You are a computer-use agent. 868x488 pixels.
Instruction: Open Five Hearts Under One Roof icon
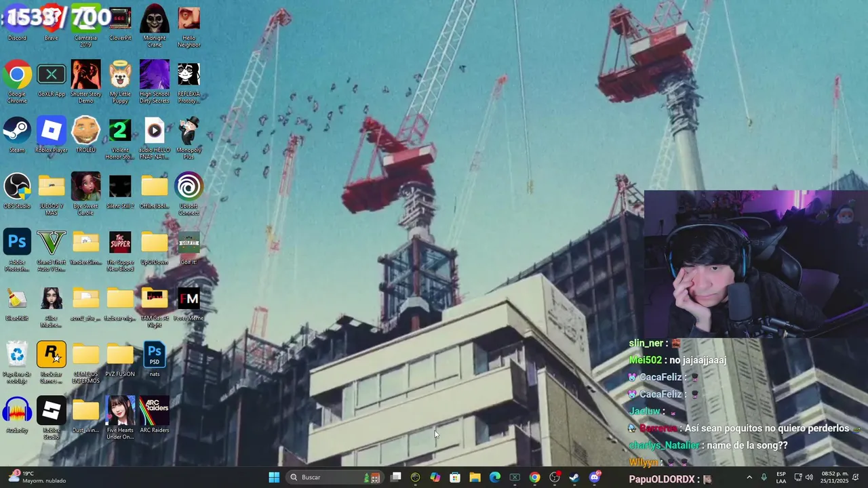click(x=120, y=418)
